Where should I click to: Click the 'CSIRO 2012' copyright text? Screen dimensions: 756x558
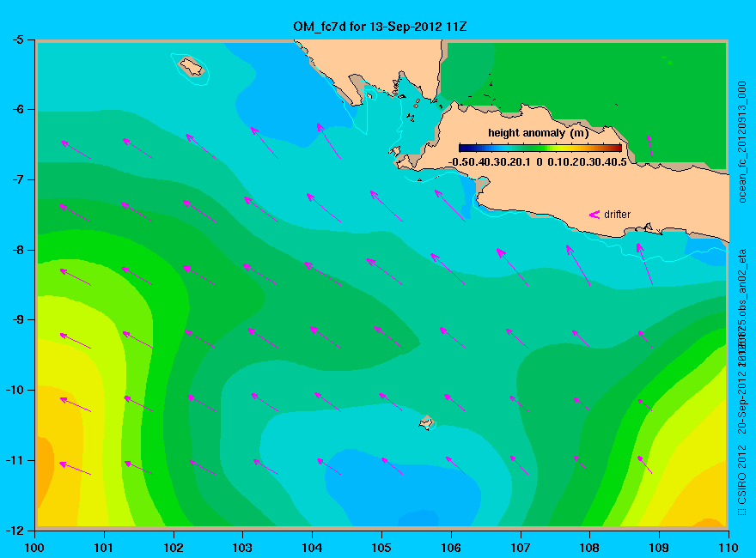(742, 475)
